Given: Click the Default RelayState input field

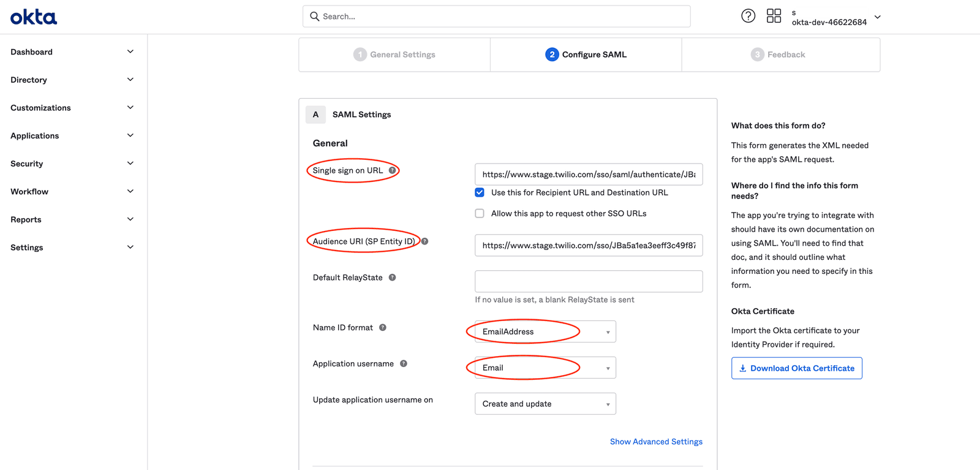Looking at the screenshot, I should pos(589,281).
